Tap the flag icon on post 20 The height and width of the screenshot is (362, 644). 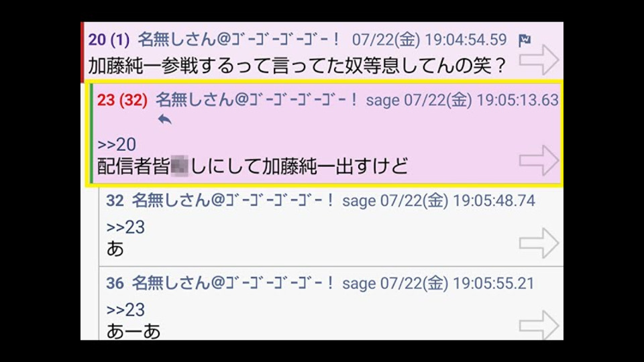[525, 40]
